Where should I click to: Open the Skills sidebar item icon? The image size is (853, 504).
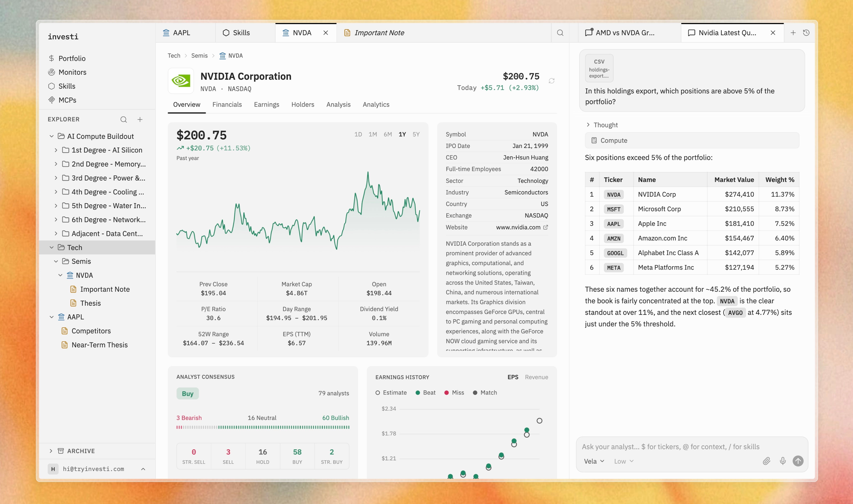click(51, 86)
